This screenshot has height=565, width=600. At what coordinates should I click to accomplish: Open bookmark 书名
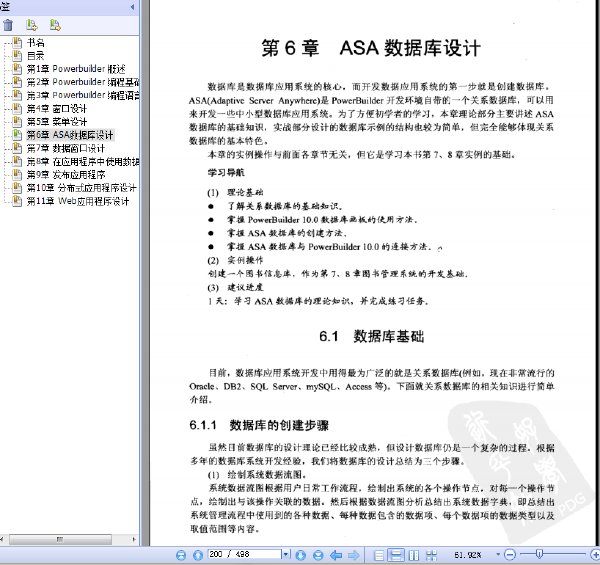click(36, 42)
